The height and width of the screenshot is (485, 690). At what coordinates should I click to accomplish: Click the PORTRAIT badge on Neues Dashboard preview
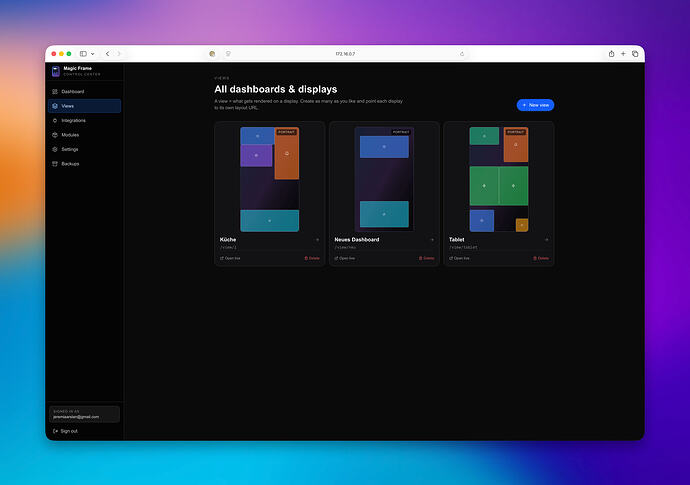click(401, 132)
